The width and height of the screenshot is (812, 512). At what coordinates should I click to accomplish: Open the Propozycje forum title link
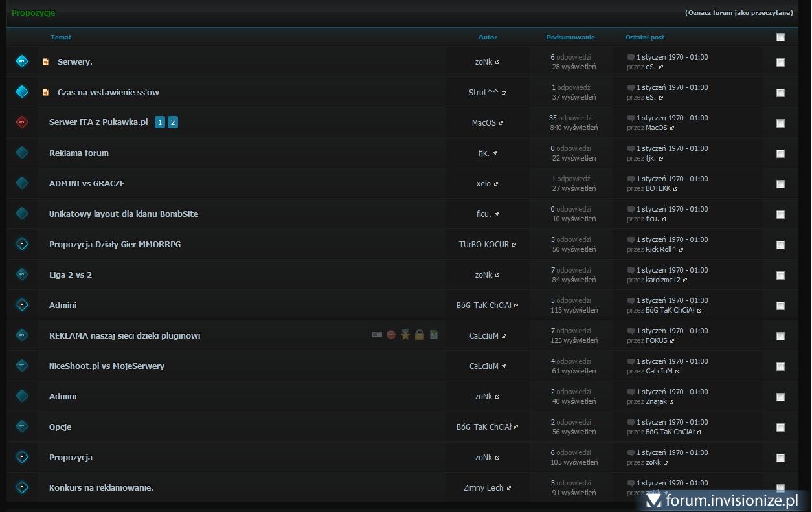coord(33,13)
